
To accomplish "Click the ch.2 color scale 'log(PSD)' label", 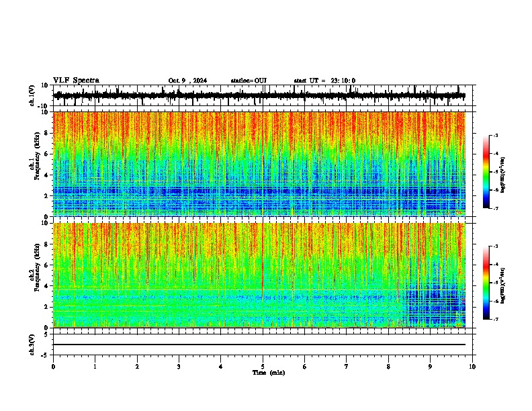I will coord(503,285).
